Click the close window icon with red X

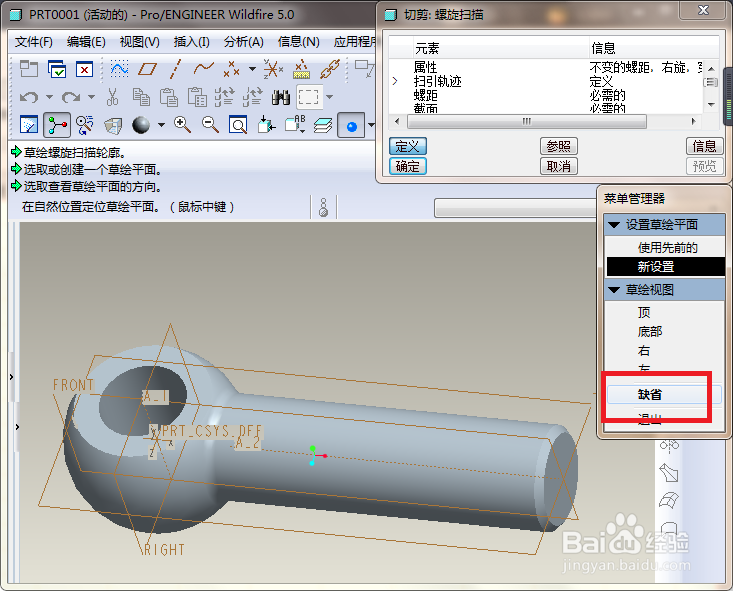(x=84, y=69)
